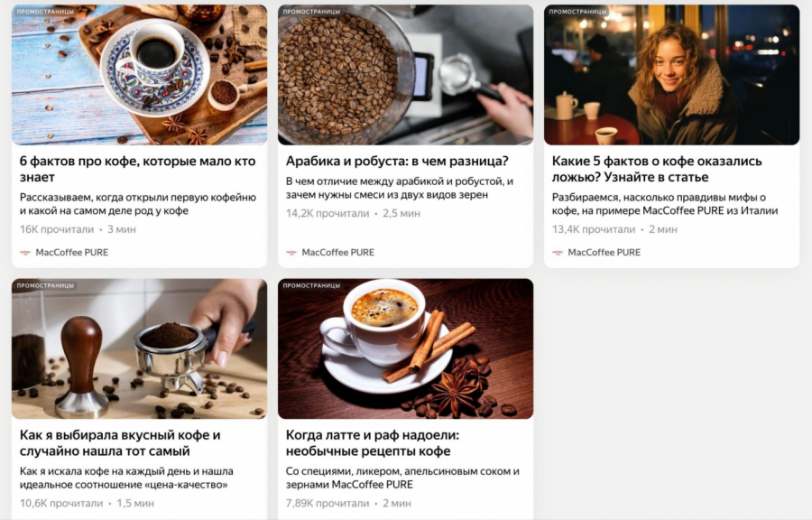The width and height of the screenshot is (812, 520).
Task: Click MacCoffee PURE logo under arabica card
Action: [291, 253]
